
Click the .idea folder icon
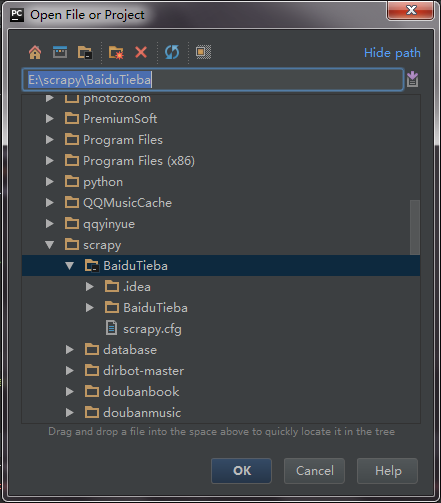pos(112,286)
